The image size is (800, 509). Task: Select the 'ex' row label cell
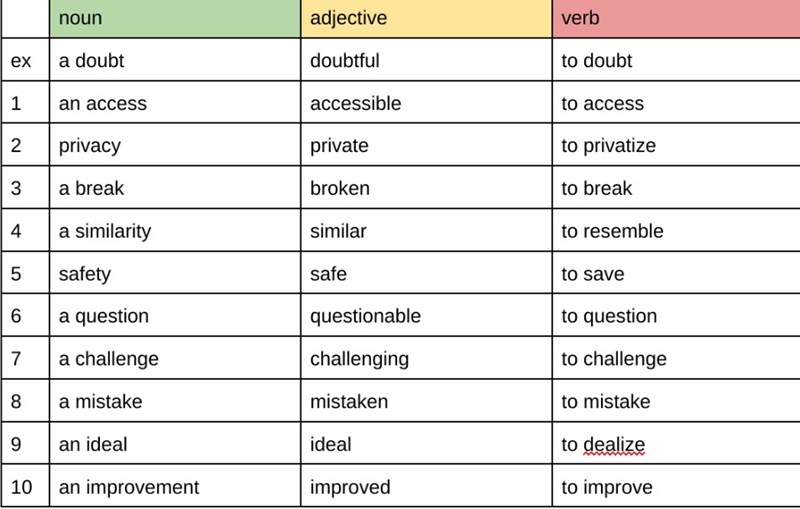point(21,61)
